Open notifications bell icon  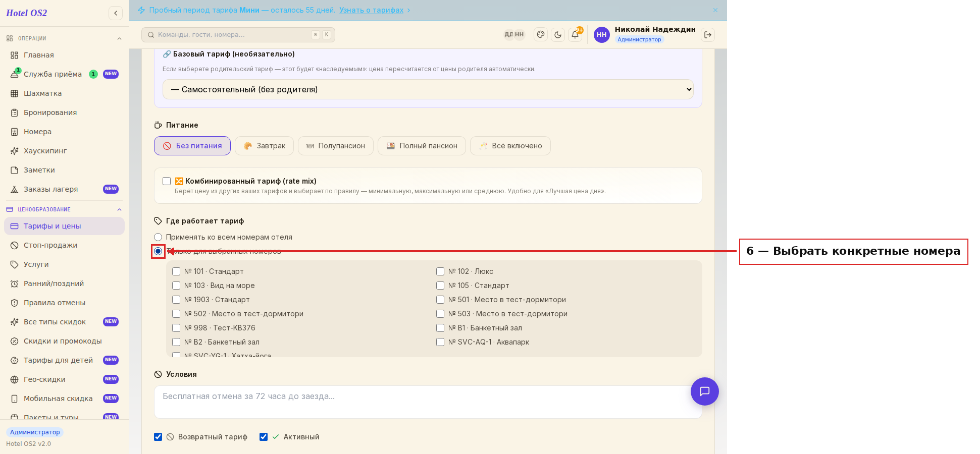coord(575,35)
